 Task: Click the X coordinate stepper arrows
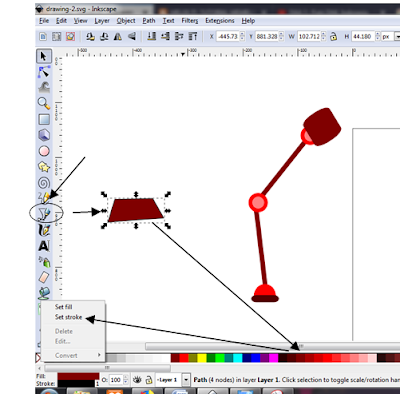coord(242,36)
